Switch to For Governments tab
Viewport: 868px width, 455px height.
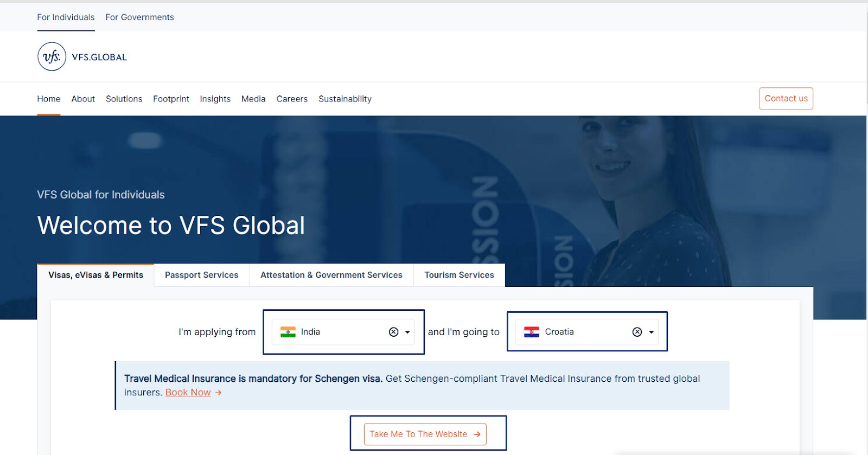coord(139,17)
